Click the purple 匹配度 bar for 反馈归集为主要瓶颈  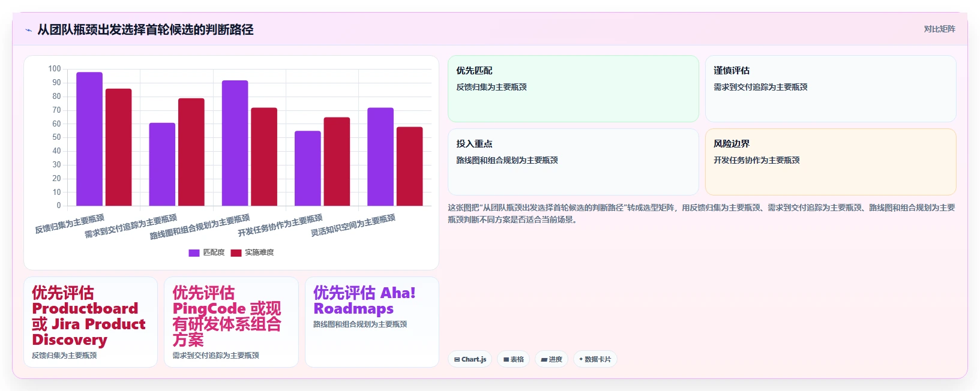[x=89, y=139]
